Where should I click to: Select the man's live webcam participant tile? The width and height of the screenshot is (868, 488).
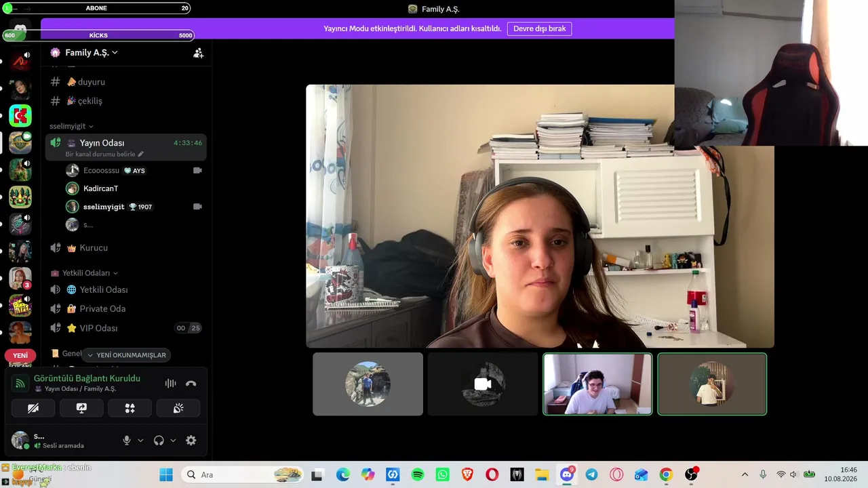(x=597, y=384)
